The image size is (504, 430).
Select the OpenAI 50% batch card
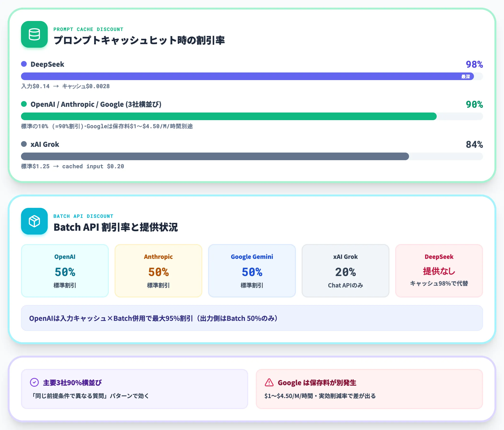tap(65, 271)
